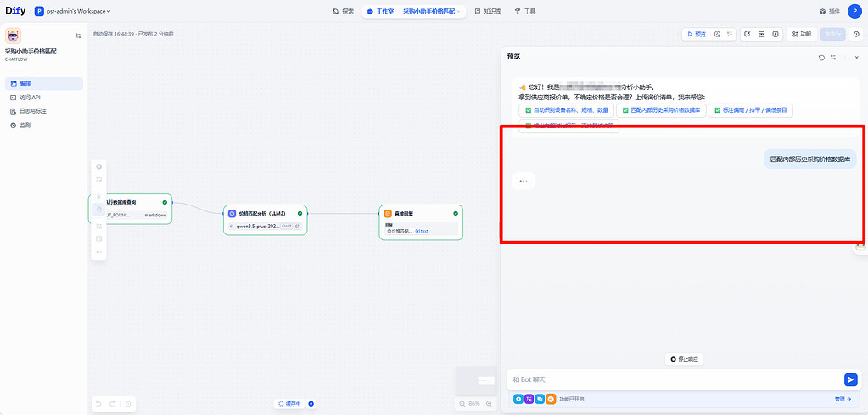Click the export/restore arrow icon in toolbar
The height and width of the screenshot is (415, 868).
coord(748,34)
